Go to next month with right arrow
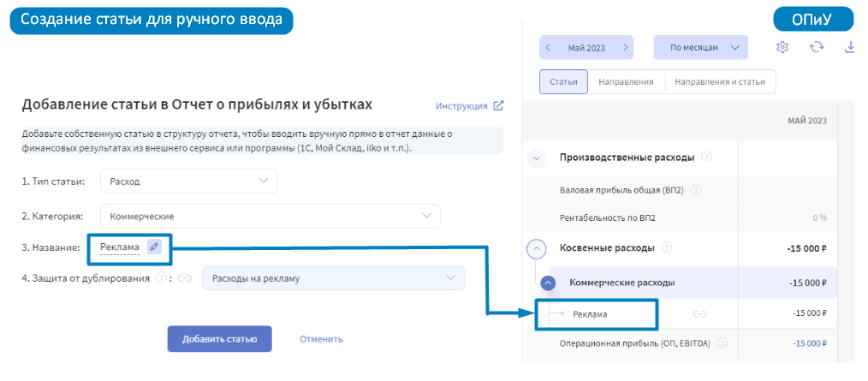Image resolution: width=868 pixels, height=381 pixels. point(626,48)
